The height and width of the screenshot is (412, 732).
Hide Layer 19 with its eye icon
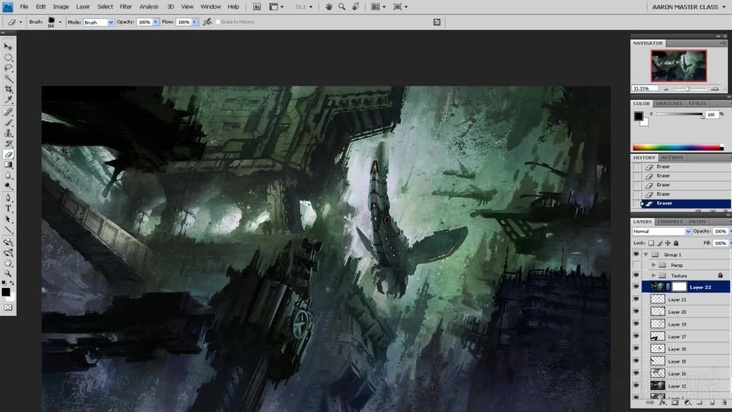point(636,324)
